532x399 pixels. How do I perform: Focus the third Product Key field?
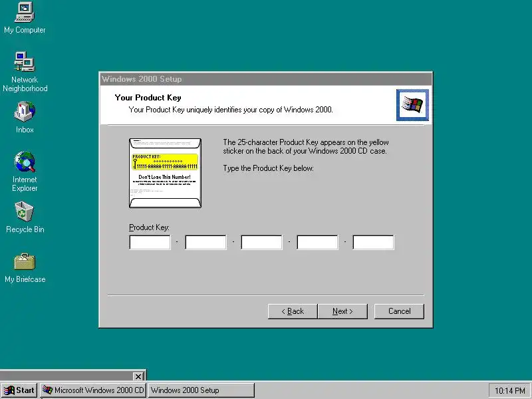(x=261, y=242)
